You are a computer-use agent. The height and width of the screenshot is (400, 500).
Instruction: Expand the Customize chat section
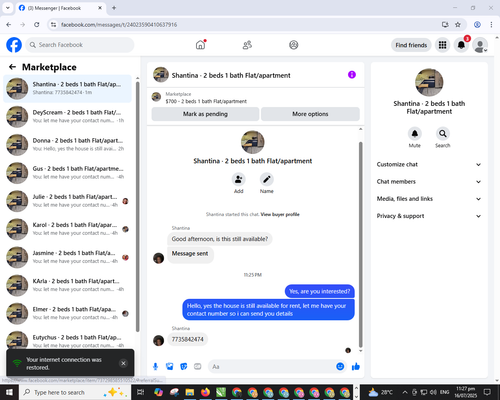coord(429,164)
